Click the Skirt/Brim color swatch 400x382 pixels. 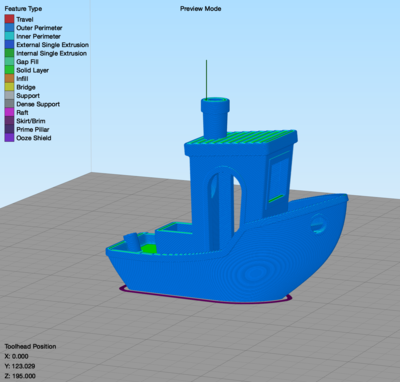pyautogui.click(x=9, y=121)
